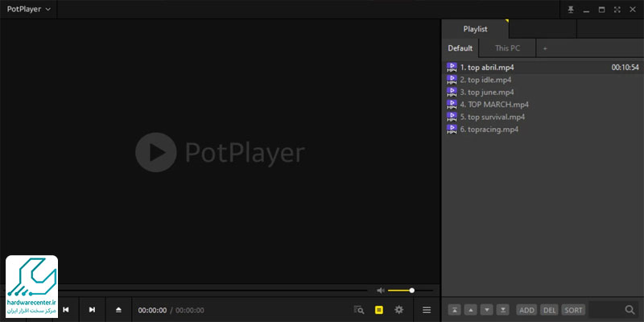Viewport: 644px width, 322px height.
Task: Click the DEL button in playlist
Action: coord(549,310)
